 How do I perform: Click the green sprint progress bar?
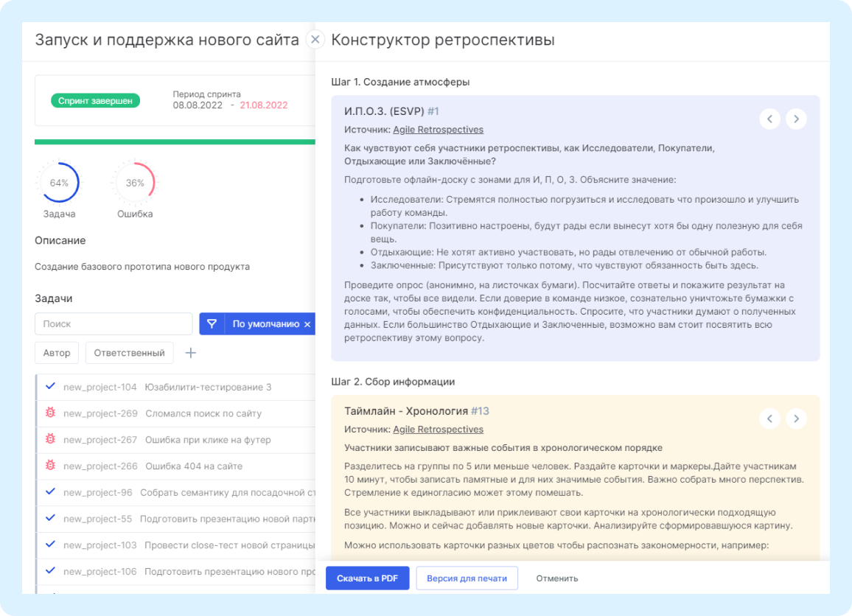(175, 141)
